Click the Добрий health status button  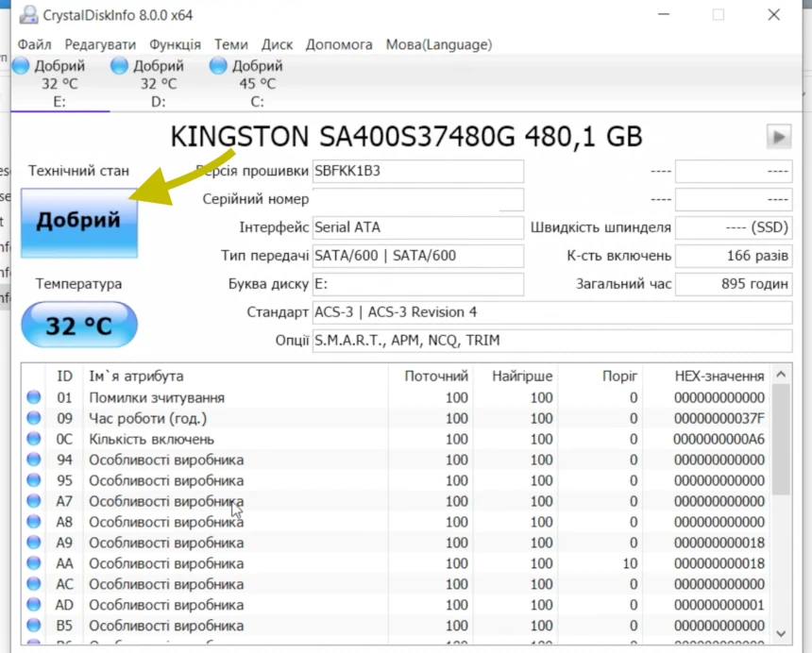[79, 223]
